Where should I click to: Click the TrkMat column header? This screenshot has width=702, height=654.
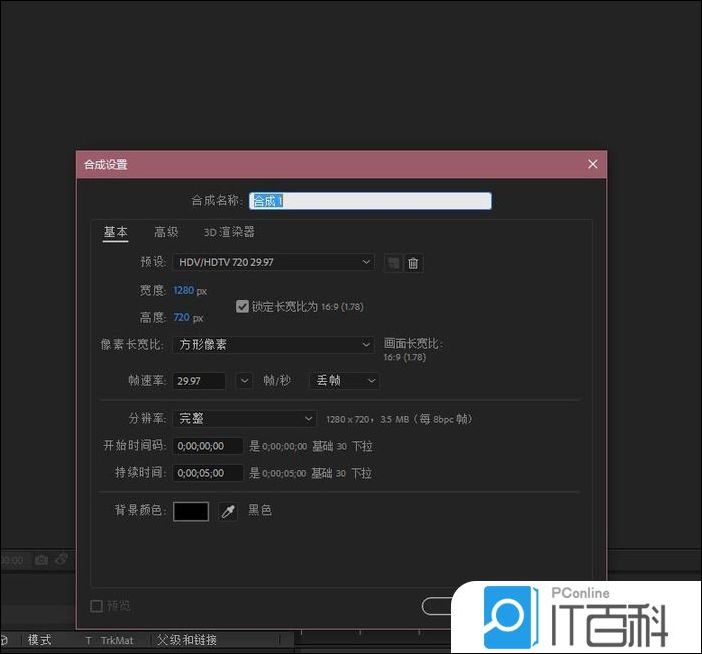[x=116, y=641]
